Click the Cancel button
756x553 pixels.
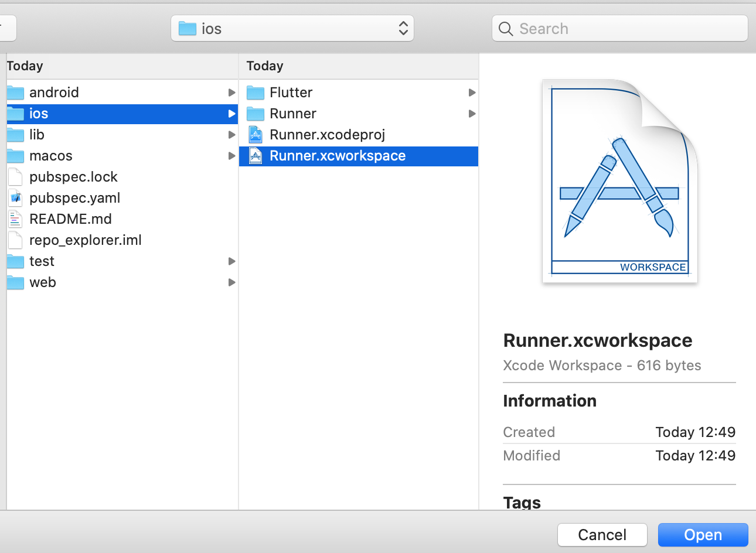[x=602, y=535]
